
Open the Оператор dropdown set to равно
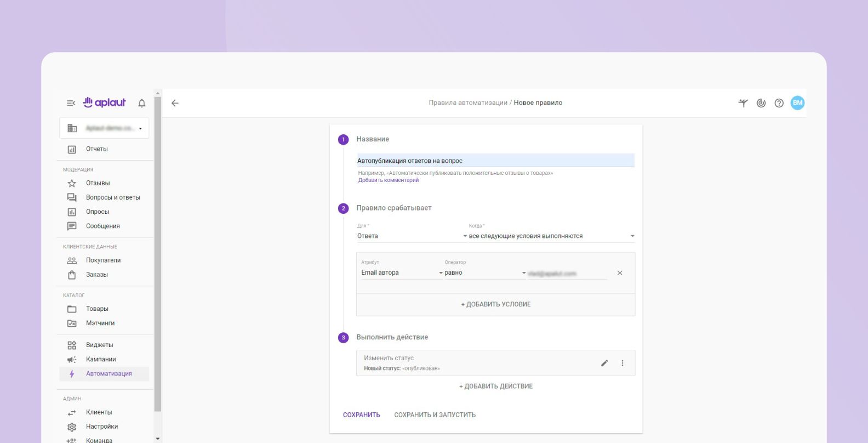tap(484, 273)
